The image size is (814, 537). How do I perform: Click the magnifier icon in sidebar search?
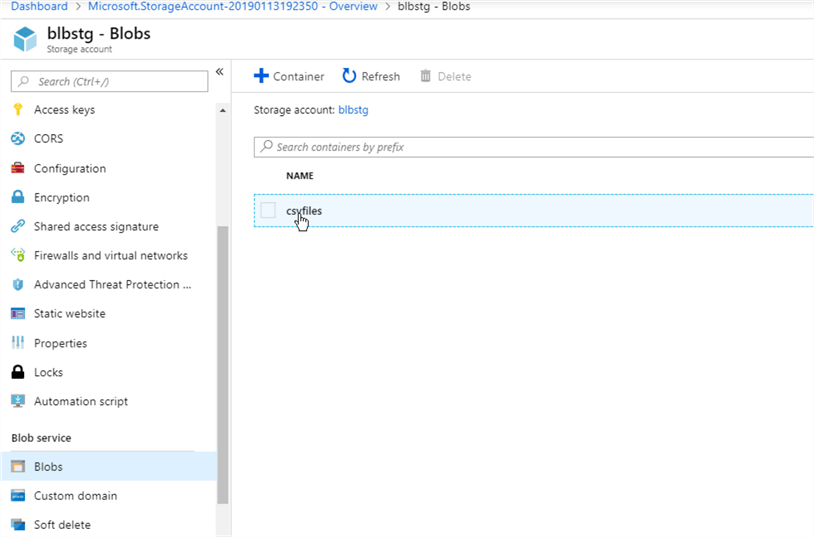pyautogui.click(x=23, y=82)
